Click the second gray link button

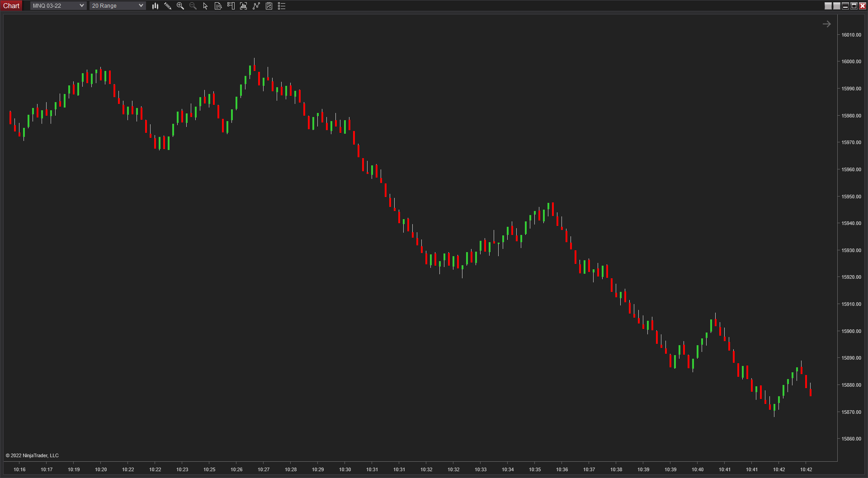click(837, 6)
